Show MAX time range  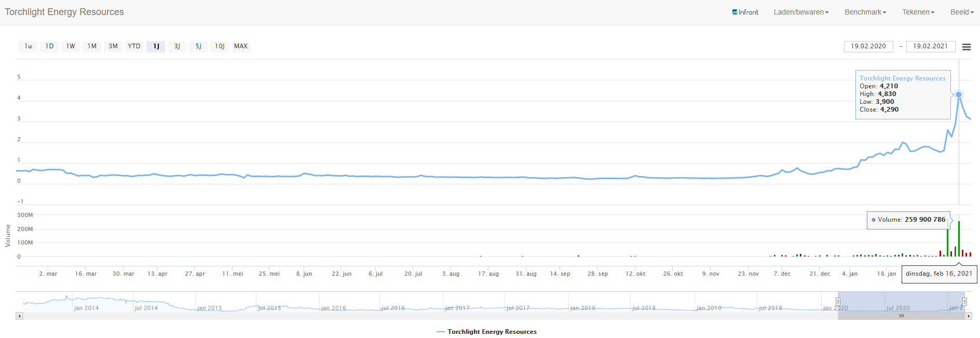point(241,46)
